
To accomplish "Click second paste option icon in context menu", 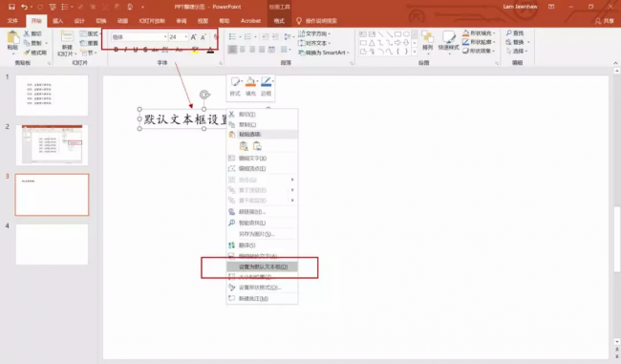I will pyautogui.click(x=257, y=146).
